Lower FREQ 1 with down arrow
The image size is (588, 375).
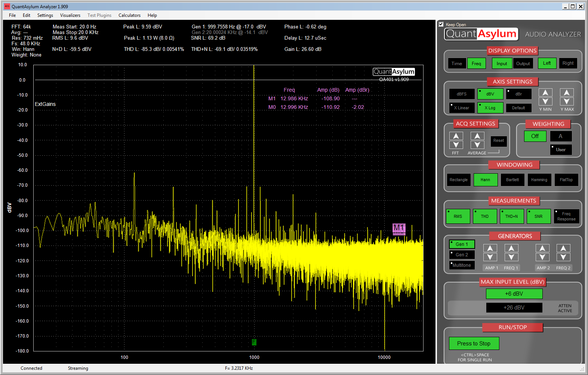tap(511, 257)
